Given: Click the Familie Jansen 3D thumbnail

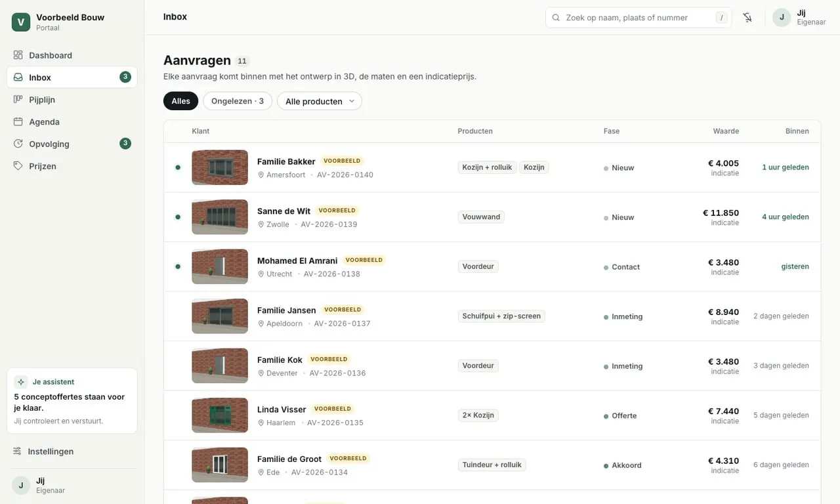Looking at the screenshot, I should coord(220,316).
